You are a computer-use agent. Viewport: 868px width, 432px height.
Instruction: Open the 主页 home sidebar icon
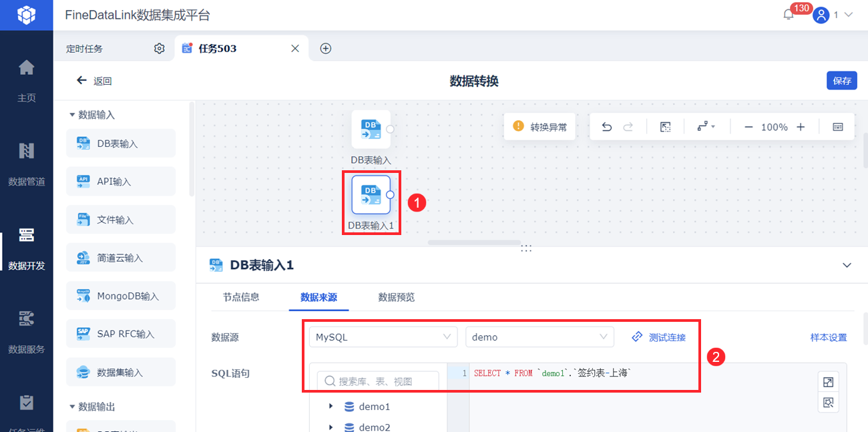coord(26,67)
